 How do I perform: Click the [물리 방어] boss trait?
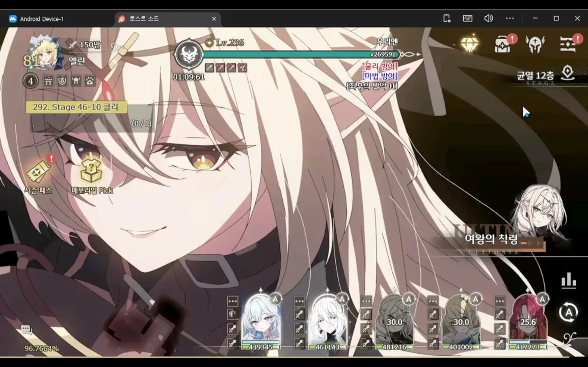(x=380, y=66)
